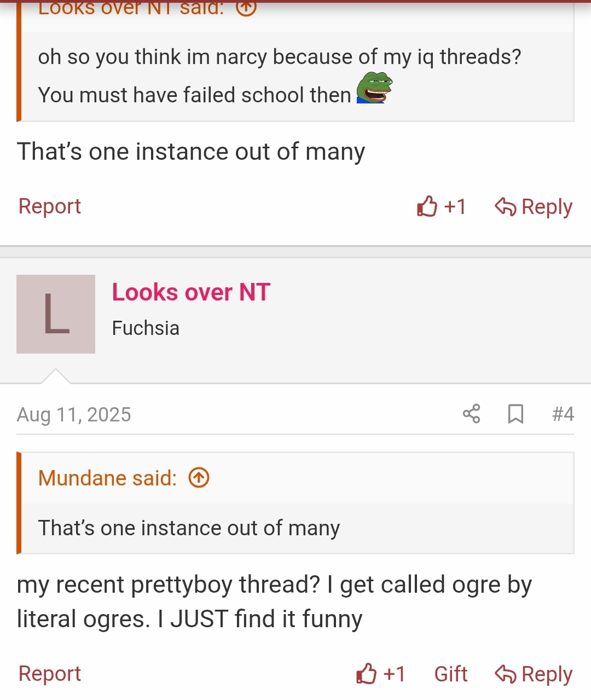Like Mundane's post with thumbs-up icon
Viewport: 591px width, 700px height.
point(427,207)
